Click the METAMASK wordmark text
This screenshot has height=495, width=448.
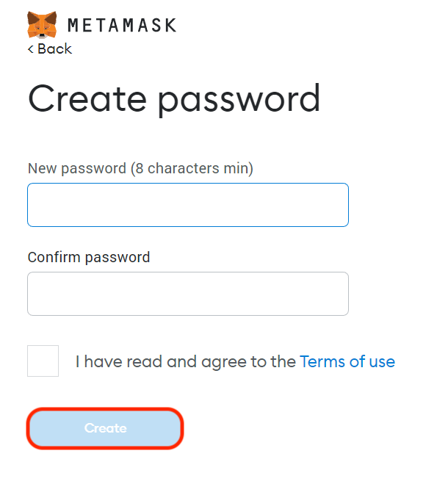coord(122,25)
